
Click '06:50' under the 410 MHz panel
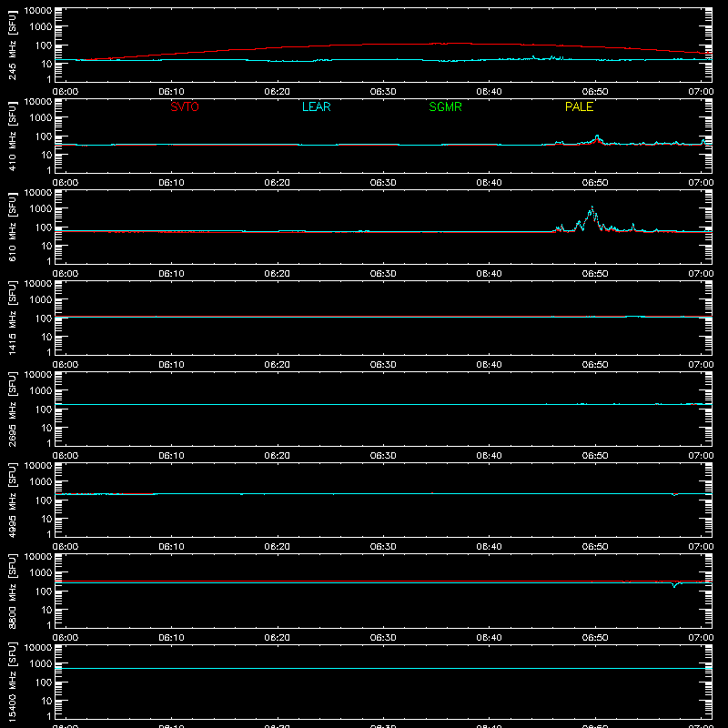tap(595, 183)
